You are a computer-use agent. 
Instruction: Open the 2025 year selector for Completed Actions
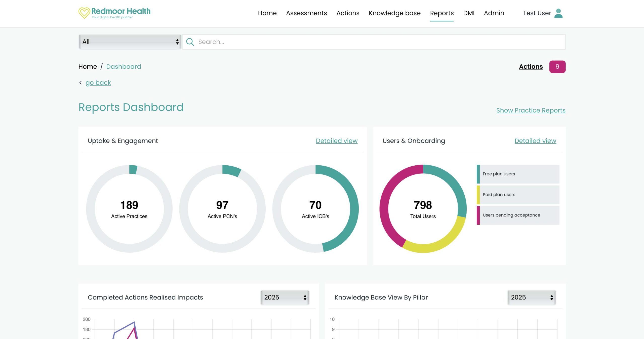coord(285,297)
